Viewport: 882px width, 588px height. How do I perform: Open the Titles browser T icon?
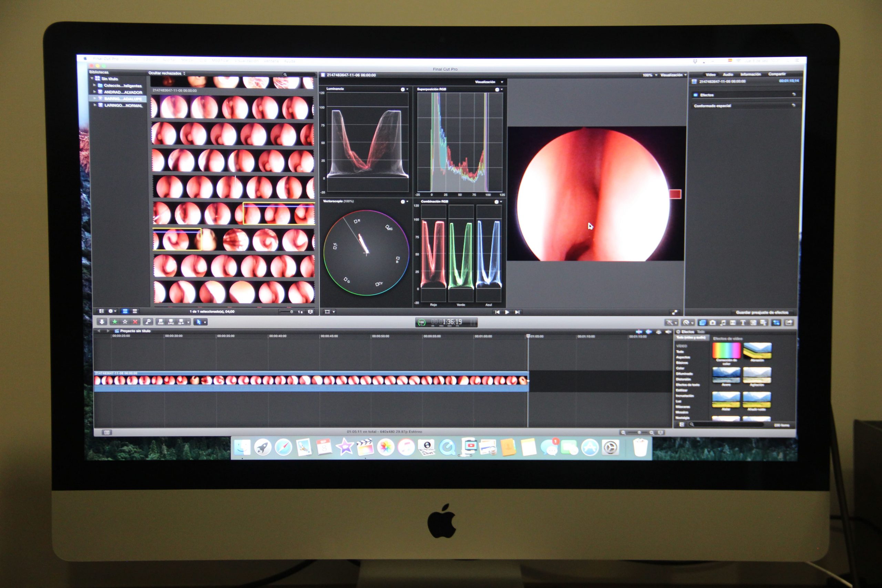pos(742,322)
